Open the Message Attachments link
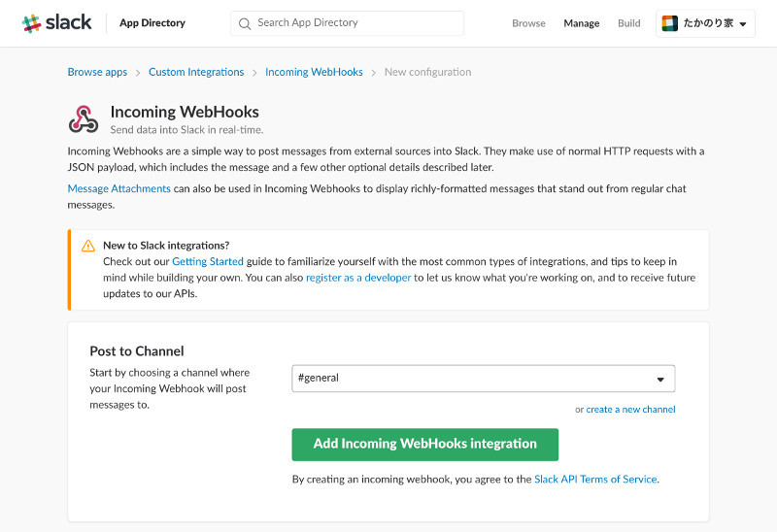Image resolution: width=777 pixels, height=532 pixels. (118, 188)
